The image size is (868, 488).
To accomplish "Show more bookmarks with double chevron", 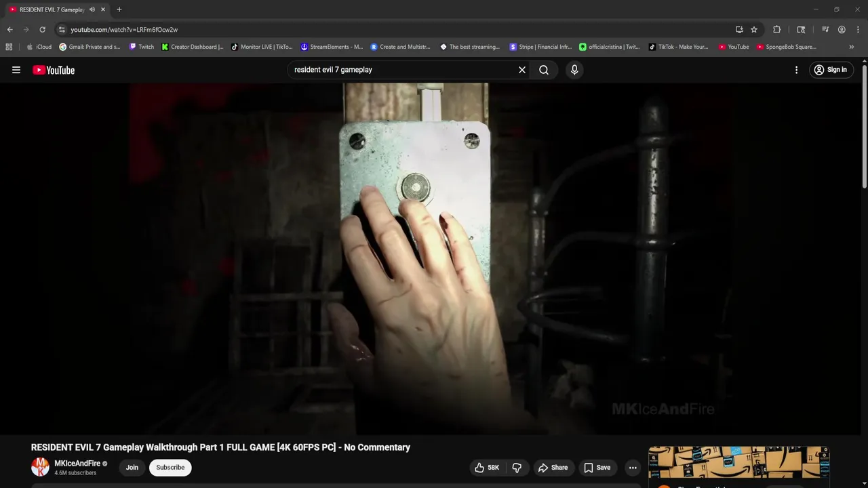I will pos(852,47).
